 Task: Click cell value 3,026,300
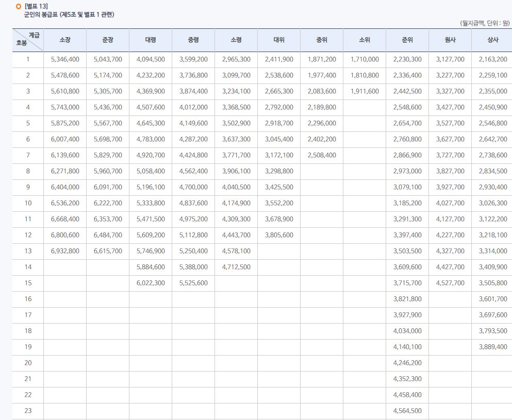(x=493, y=204)
